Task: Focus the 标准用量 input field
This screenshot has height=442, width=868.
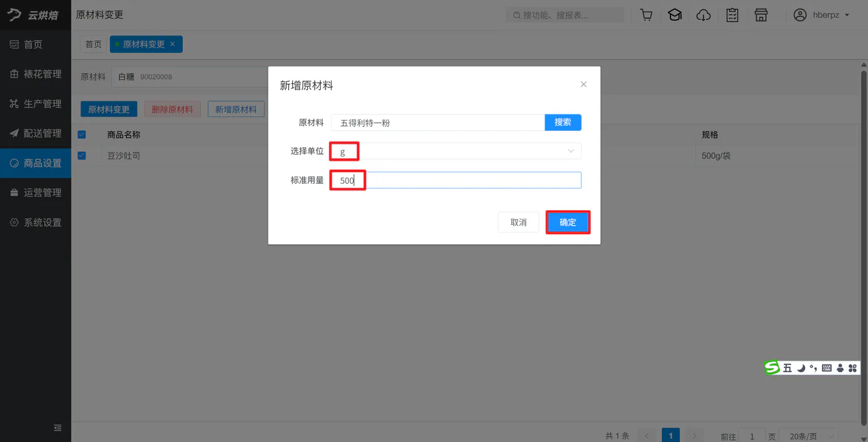Action: click(456, 180)
